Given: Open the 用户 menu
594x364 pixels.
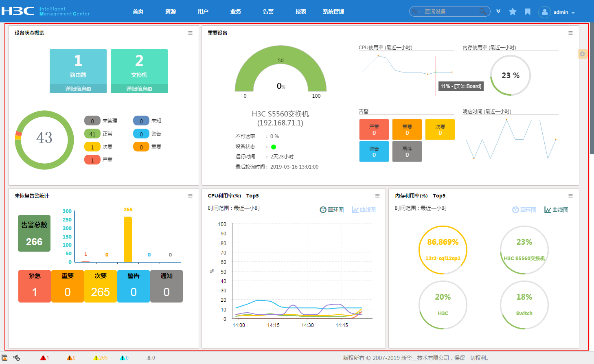Looking at the screenshot, I should coord(203,12).
